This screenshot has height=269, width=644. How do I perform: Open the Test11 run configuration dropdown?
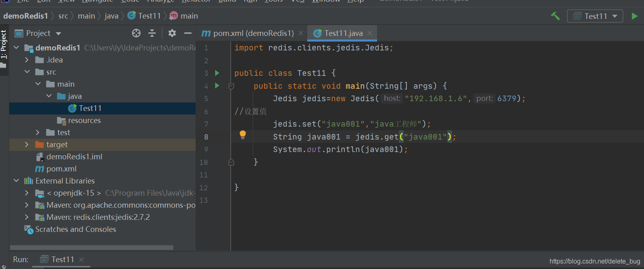pyautogui.click(x=595, y=16)
